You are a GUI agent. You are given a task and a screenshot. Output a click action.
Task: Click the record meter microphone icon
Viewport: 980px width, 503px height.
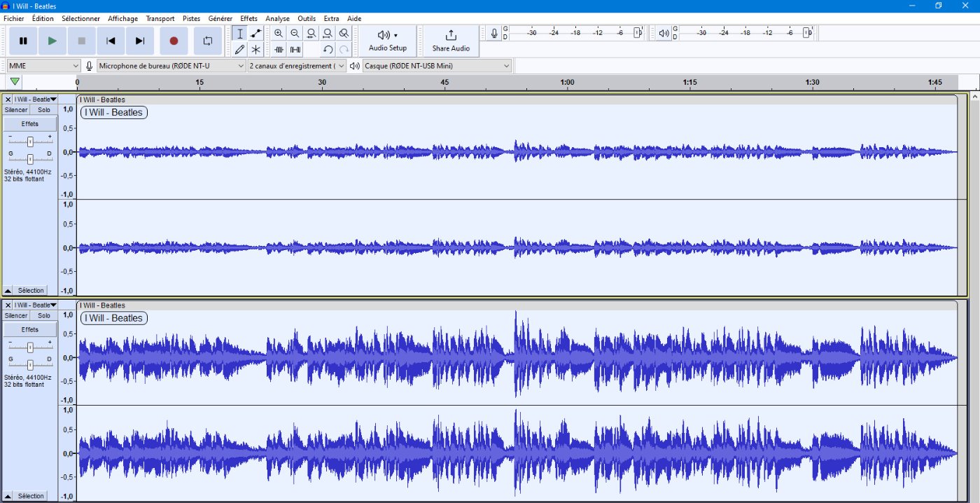(495, 33)
